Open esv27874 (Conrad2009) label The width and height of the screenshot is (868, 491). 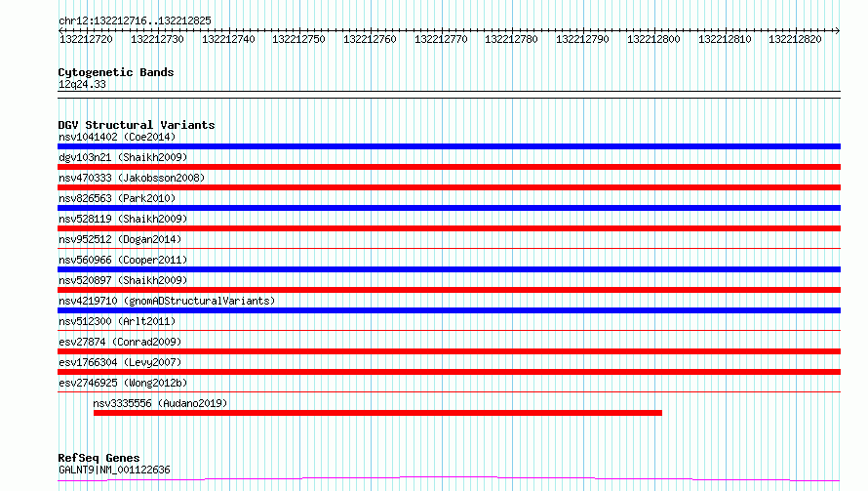(x=120, y=342)
